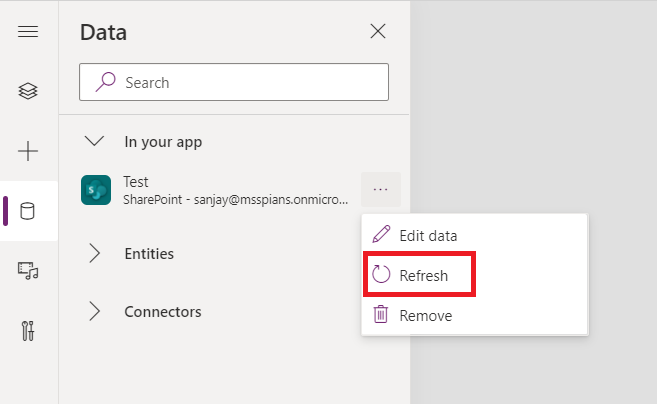Screen dimensions: 657x404
Task: Click the pencil icon beside Edit data
Action: pos(381,236)
